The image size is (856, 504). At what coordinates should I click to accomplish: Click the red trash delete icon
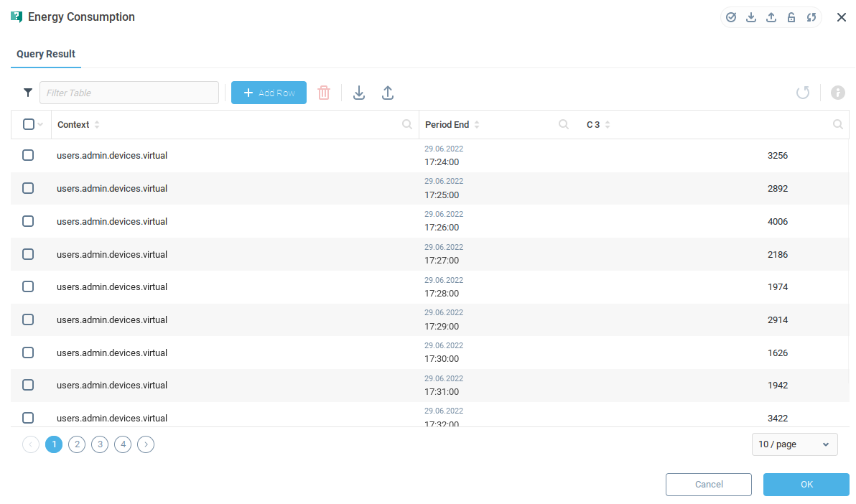pyautogui.click(x=324, y=93)
